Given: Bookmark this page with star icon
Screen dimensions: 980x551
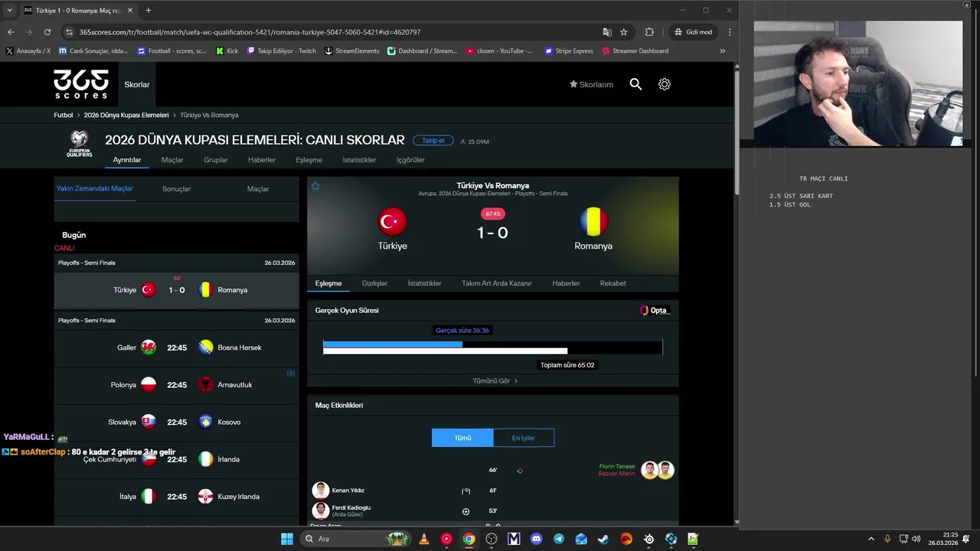Looking at the screenshot, I should click(x=624, y=32).
